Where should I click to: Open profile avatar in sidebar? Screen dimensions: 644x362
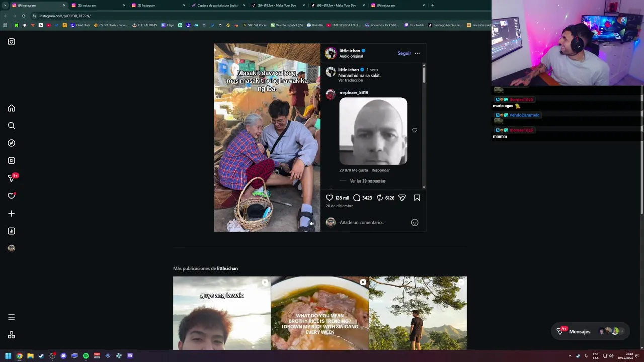tap(11, 248)
